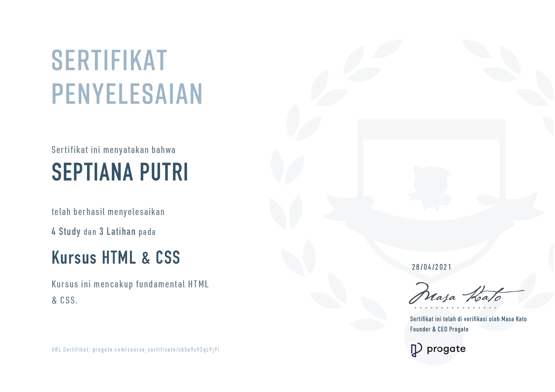This screenshot has width=555, height=392.
Task: Click the '& CSS.' description line
Action: coord(65,300)
